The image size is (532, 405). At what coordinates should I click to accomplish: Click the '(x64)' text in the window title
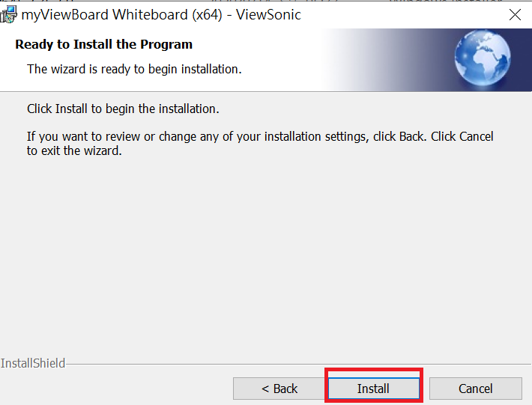pyautogui.click(x=207, y=14)
